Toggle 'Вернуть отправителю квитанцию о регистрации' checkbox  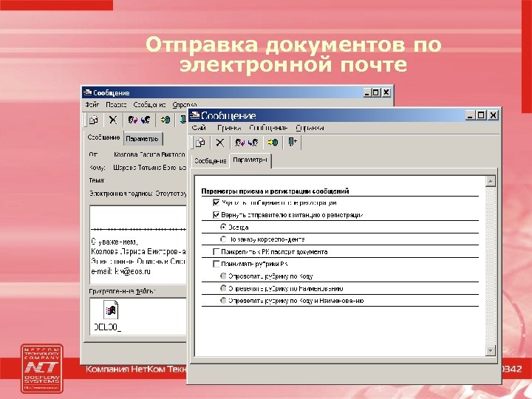(x=216, y=215)
